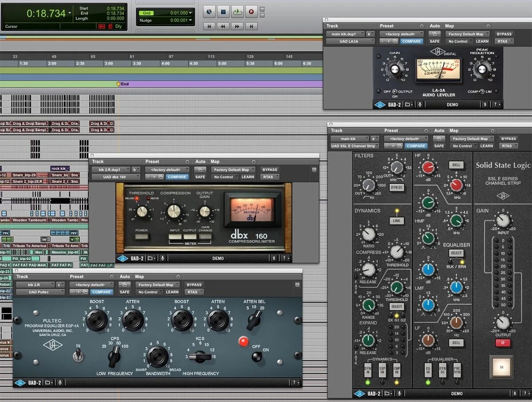Click the Return to Zero transport button
Screen dimensions: 532x402
(209, 26)
